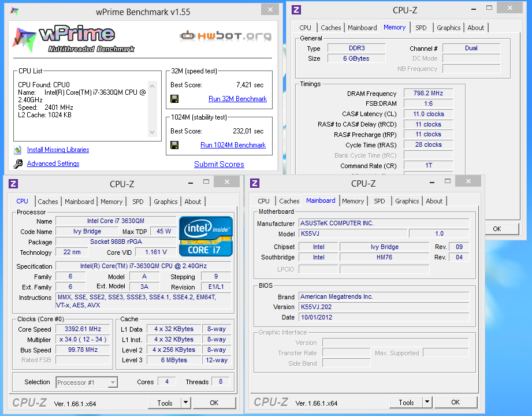Click the CPU List scrollbar up arrow
The image size is (532, 416).
pos(152,86)
